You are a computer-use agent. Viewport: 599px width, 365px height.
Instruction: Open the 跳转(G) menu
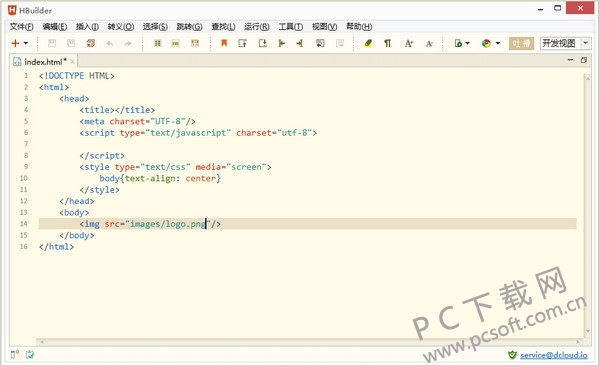[189, 26]
